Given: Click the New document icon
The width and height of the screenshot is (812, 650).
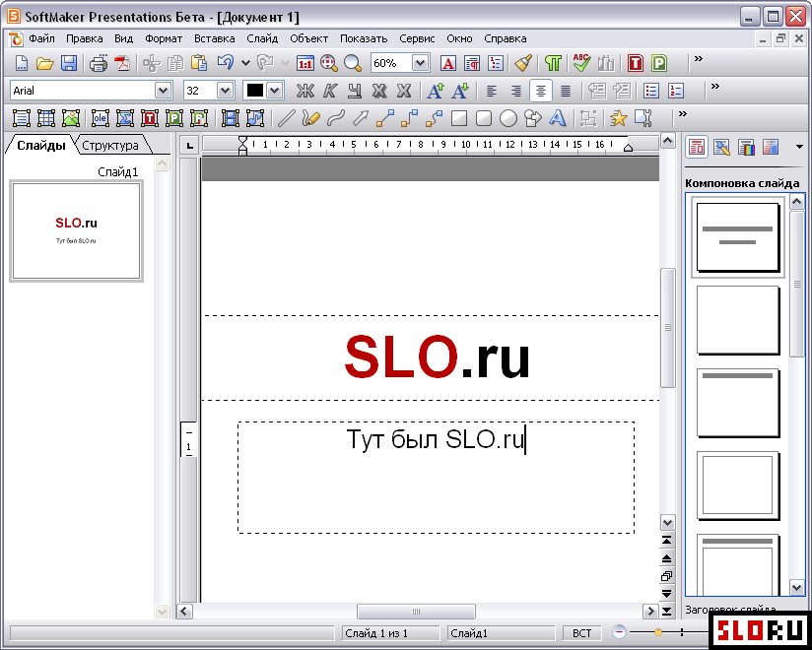Looking at the screenshot, I should pyautogui.click(x=22, y=63).
